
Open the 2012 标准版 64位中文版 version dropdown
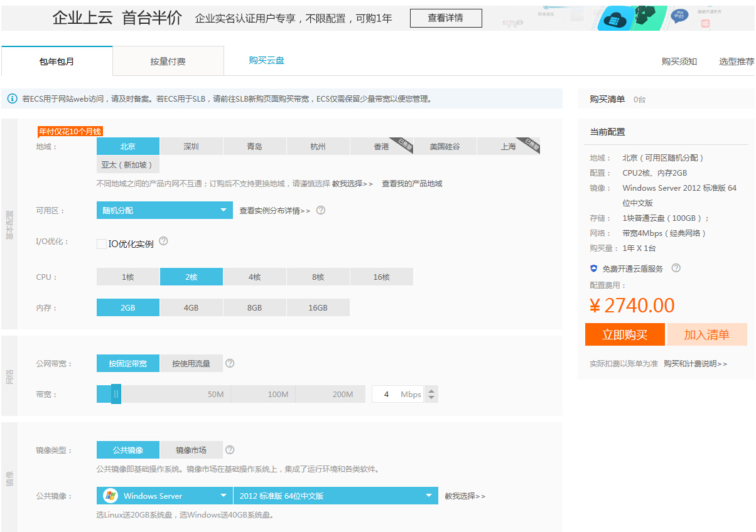pyautogui.click(x=336, y=496)
